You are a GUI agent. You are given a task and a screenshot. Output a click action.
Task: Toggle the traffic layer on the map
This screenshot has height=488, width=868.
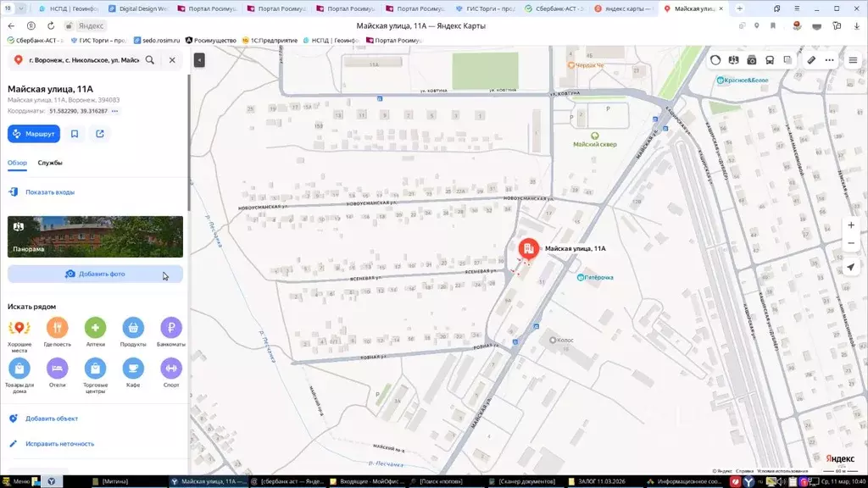(715, 60)
